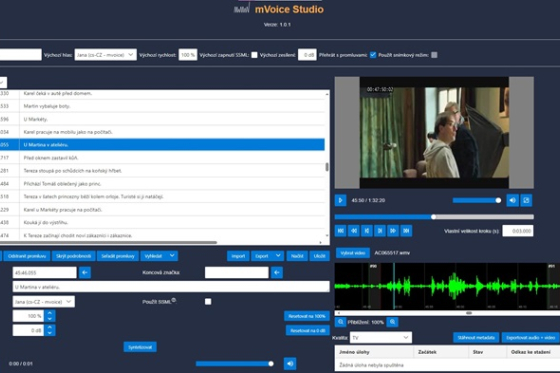The image size is (560, 373).
Task: Play the video with the play button
Action: pos(340,200)
